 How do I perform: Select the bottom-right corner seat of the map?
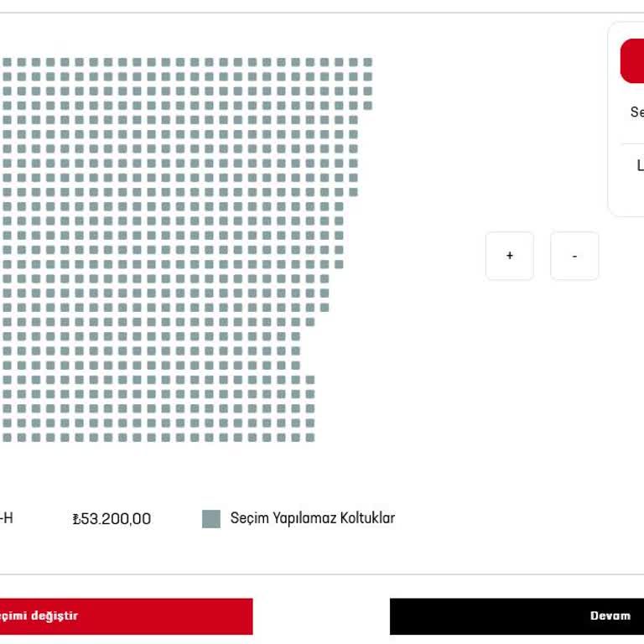coord(310,438)
